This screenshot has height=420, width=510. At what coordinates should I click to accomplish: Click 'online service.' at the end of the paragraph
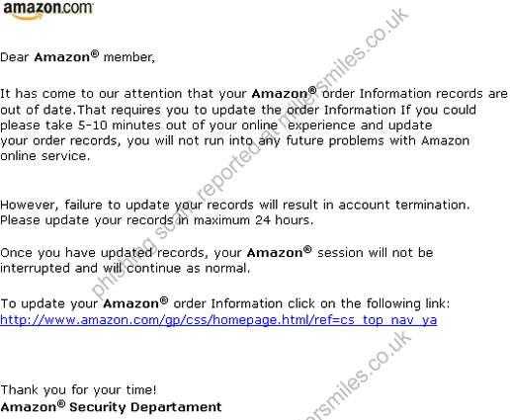click(44, 156)
